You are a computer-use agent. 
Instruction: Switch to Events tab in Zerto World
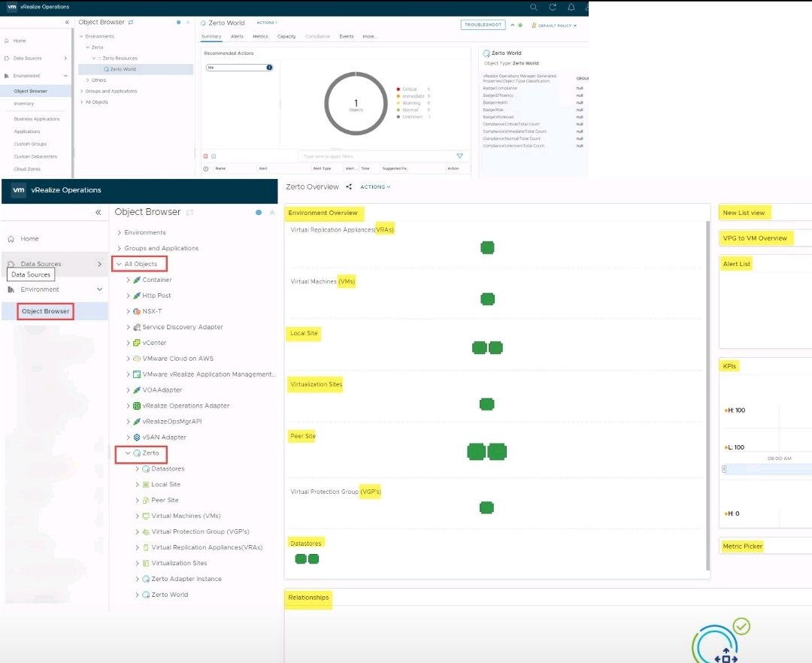[x=347, y=37]
